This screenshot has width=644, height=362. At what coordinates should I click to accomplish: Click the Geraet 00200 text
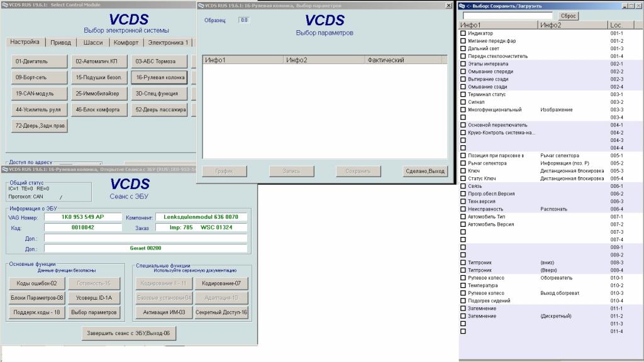pyautogui.click(x=146, y=248)
